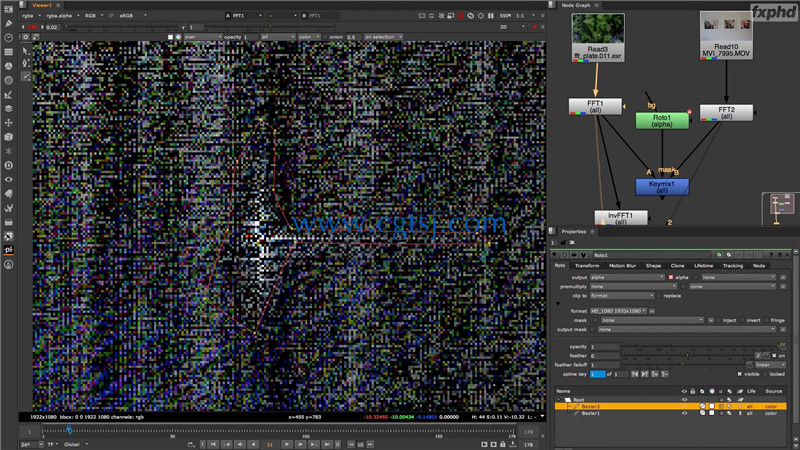Open the Filter nodes menu icon
Viewport: 800px width, 450px height.
coord(8,80)
